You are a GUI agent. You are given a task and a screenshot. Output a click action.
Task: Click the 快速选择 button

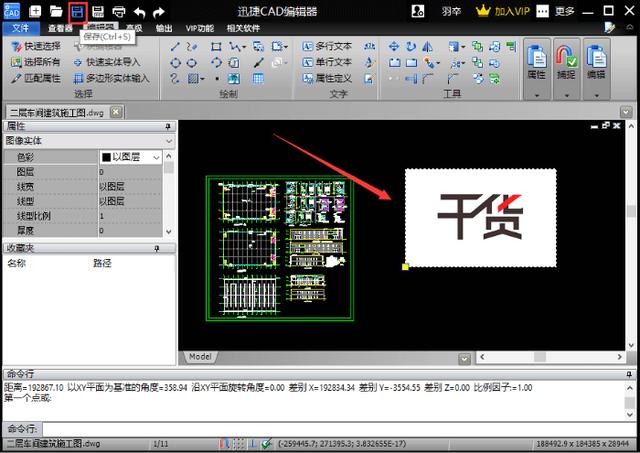[x=36, y=47]
